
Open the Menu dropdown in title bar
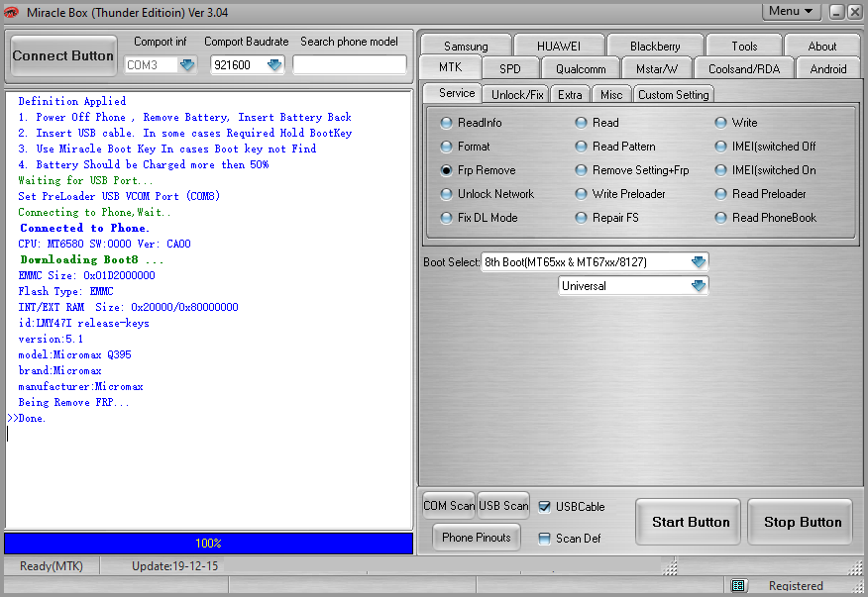(x=791, y=11)
